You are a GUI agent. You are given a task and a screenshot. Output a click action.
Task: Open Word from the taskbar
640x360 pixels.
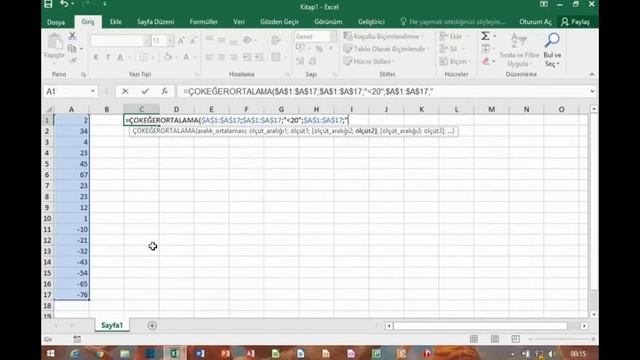pos(200,353)
